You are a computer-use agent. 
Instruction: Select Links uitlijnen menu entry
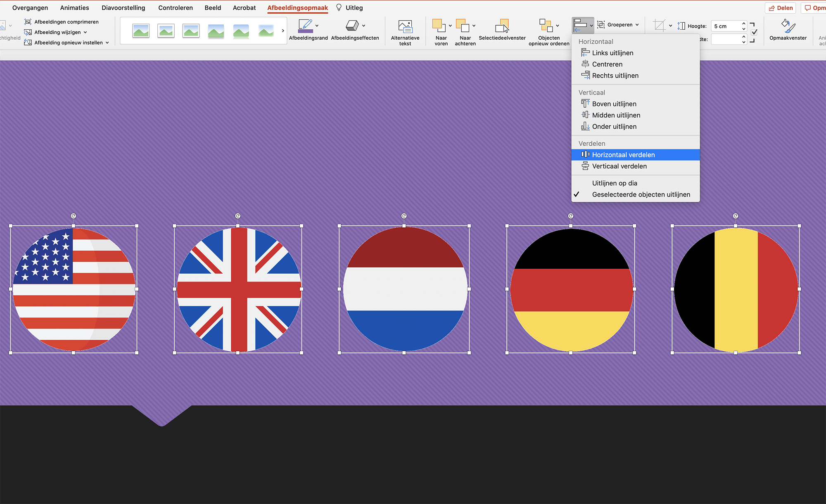coord(612,53)
